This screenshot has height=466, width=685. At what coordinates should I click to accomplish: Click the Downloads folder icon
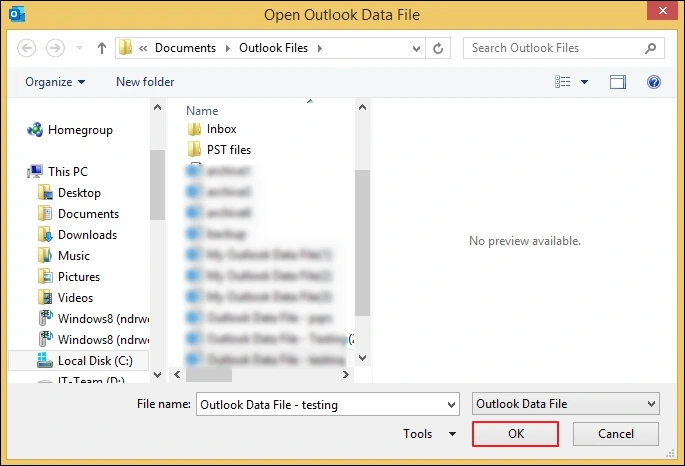[x=45, y=235]
